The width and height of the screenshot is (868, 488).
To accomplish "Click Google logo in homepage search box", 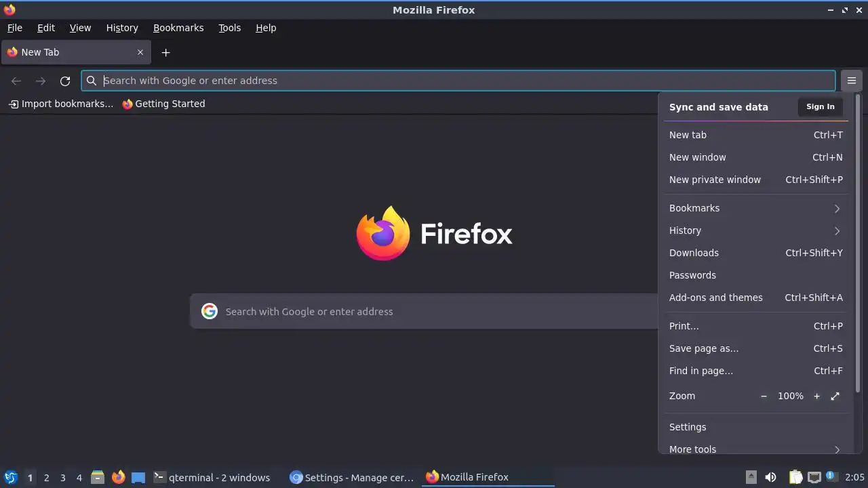I will [210, 311].
